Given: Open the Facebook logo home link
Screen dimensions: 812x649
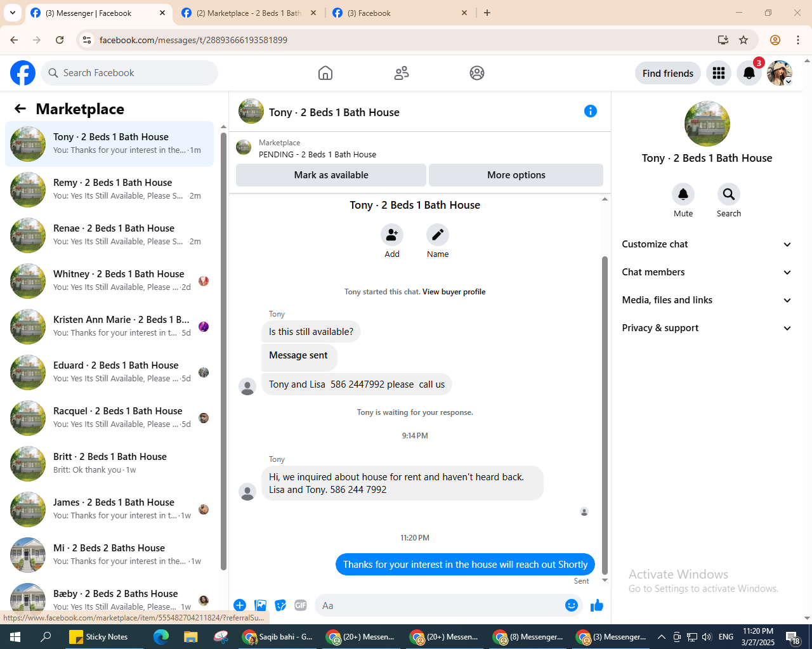Looking at the screenshot, I should (23, 73).
